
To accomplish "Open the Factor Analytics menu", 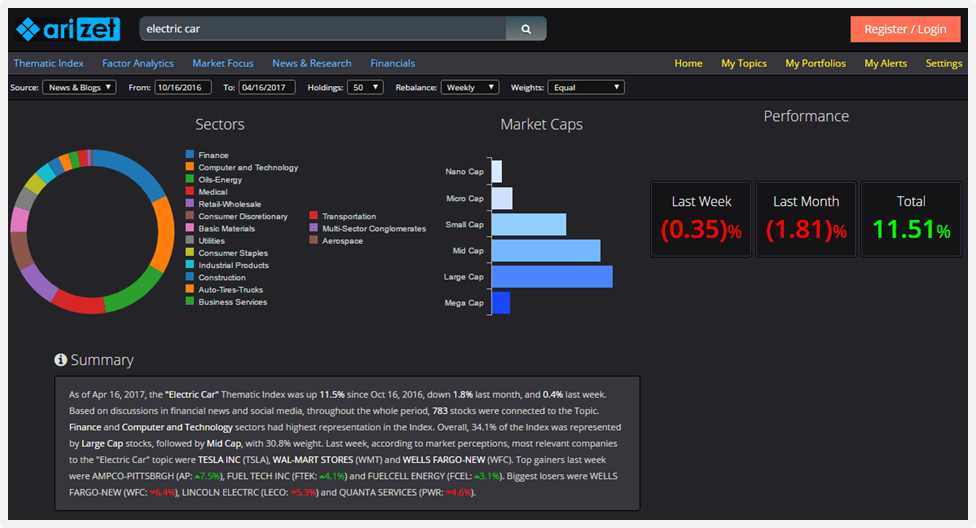I will tap(138, 64).
